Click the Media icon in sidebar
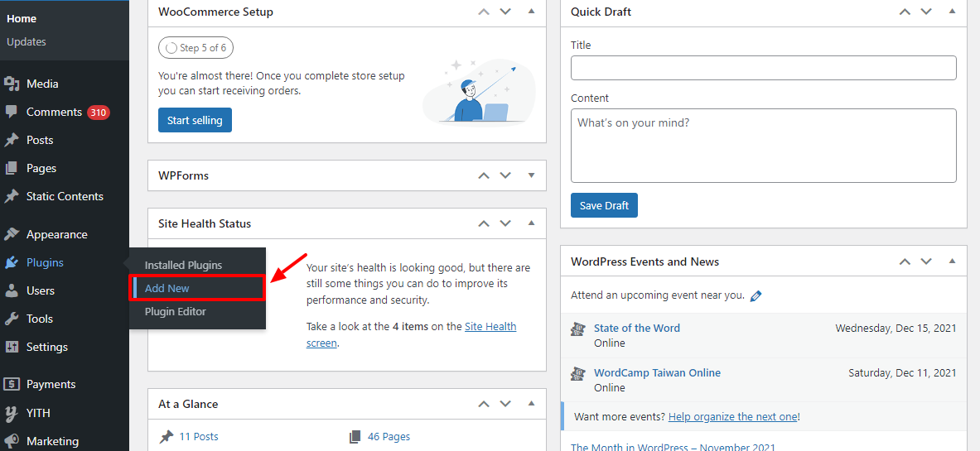The width and height of the screenshot is (980, 451). [12, 84]
